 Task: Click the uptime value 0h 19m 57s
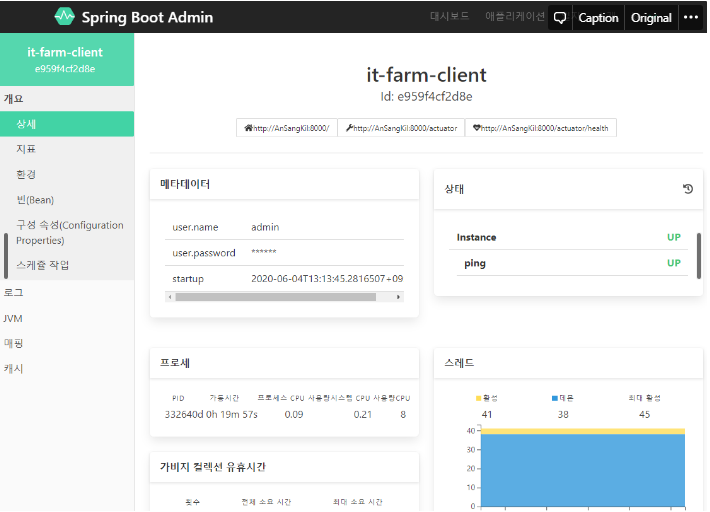(231, 415)
